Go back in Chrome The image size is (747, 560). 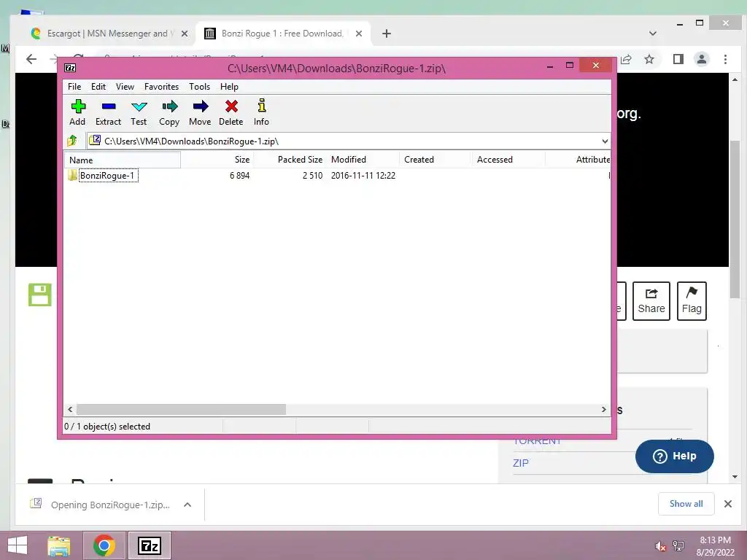coord(31,60)
